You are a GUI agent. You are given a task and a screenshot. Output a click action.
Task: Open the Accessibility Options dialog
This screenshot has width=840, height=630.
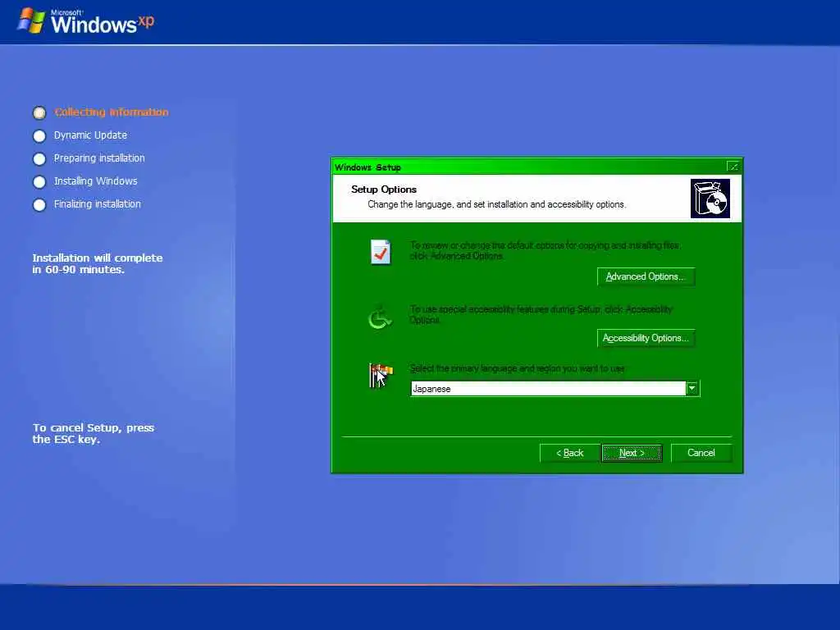646,338
